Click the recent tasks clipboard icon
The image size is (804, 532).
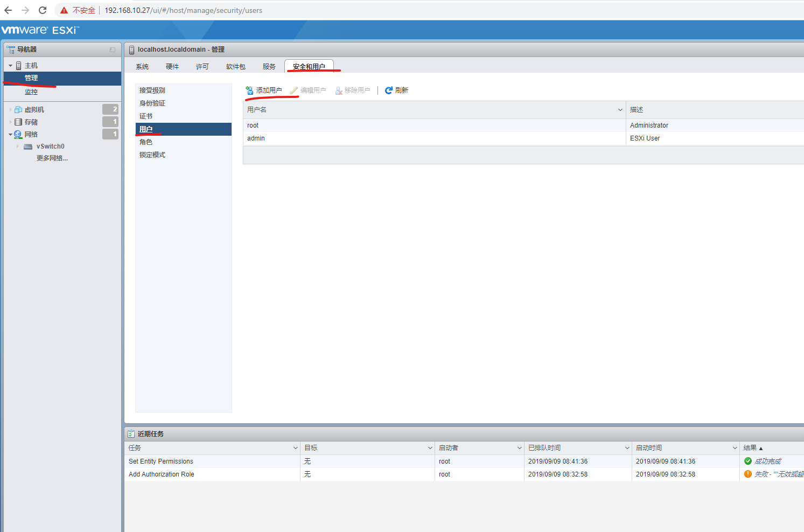(x=131, y=434)
